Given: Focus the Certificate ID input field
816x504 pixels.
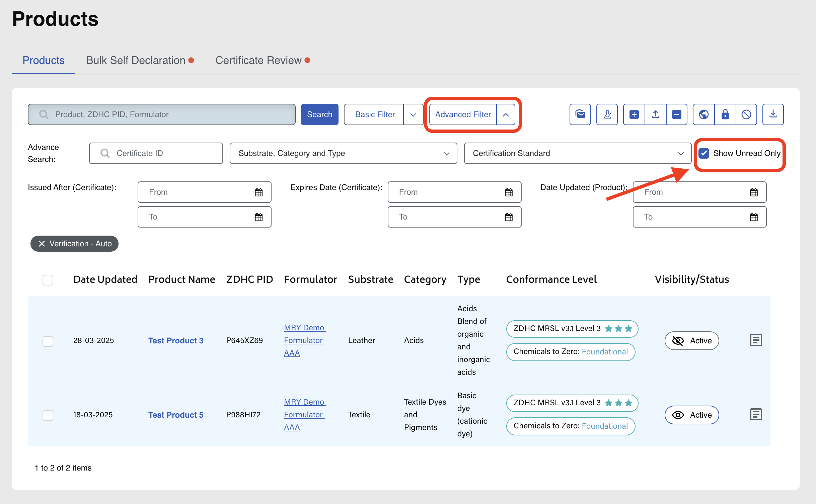Looking at the screenshot, I should click(x=156, y=153).
